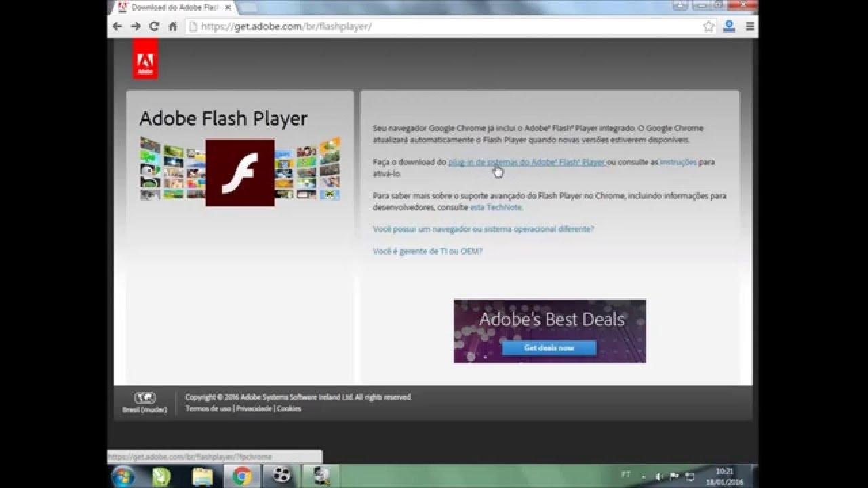The height and width of the screenshot is (488, 868).
Task: Switch to Google Chrome in the taskbar
Action: click(x=242, y=476)
